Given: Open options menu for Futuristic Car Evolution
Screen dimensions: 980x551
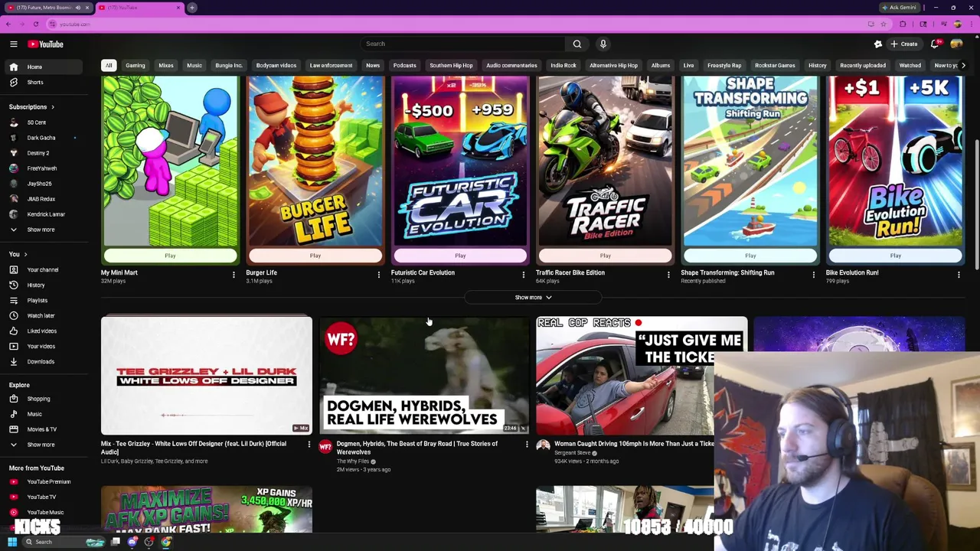Looking at the screenshot, I should (524, 274).
